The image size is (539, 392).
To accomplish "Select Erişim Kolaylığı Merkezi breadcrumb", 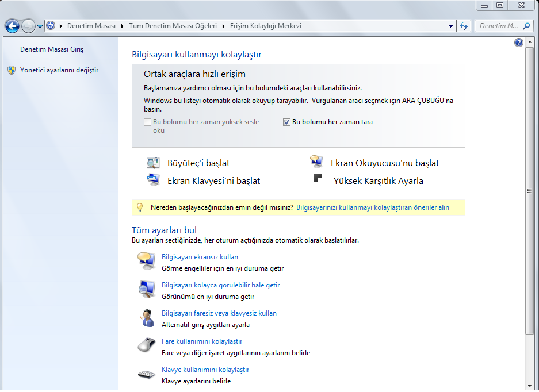I will click(x=266, y=26).
